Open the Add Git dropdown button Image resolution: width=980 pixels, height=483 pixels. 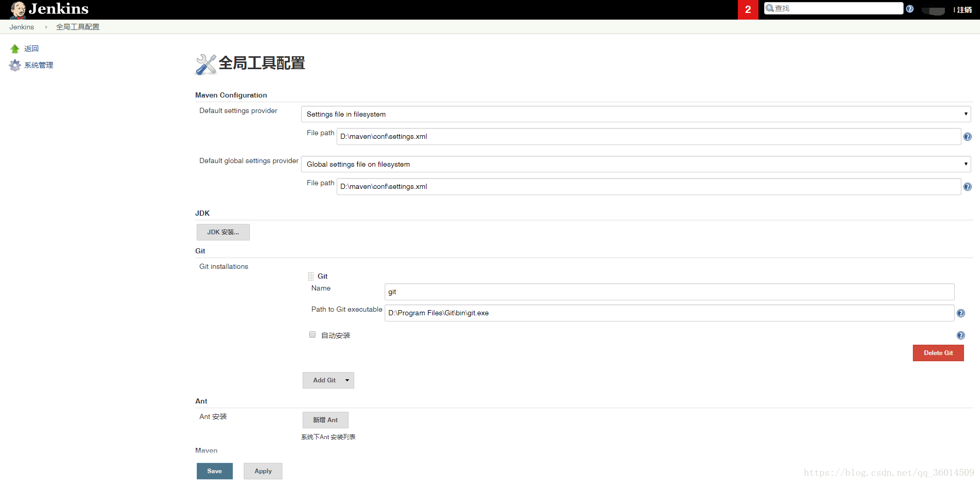coord(328,380)
